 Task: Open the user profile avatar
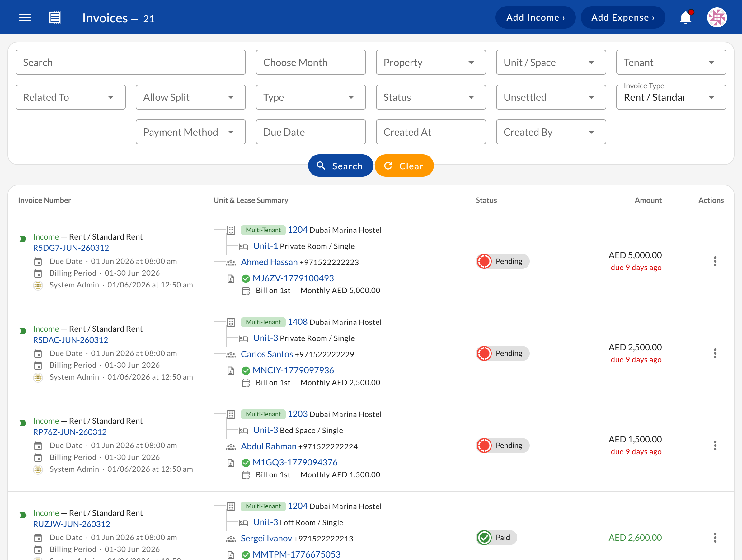coord(717,17)
